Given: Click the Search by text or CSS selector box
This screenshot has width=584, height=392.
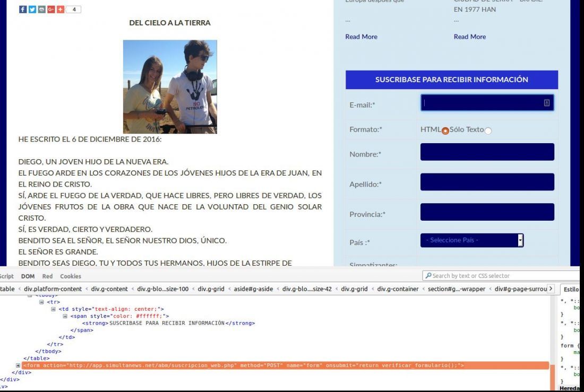Looking at the screenshot, I should (x=501, y=275).
